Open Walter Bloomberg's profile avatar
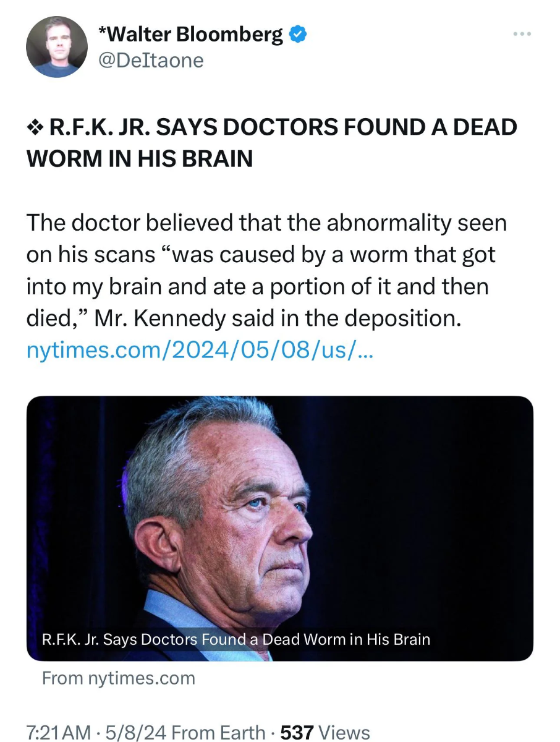 click(57, 46)
